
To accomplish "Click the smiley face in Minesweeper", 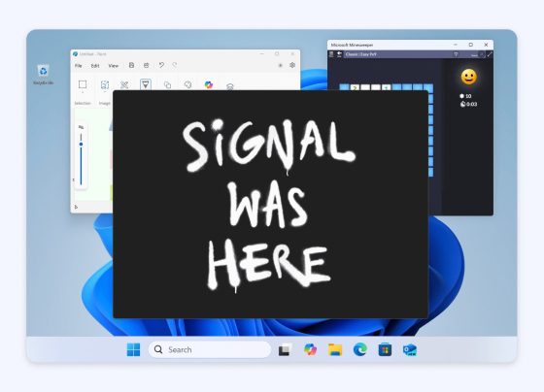I will 468,77.
